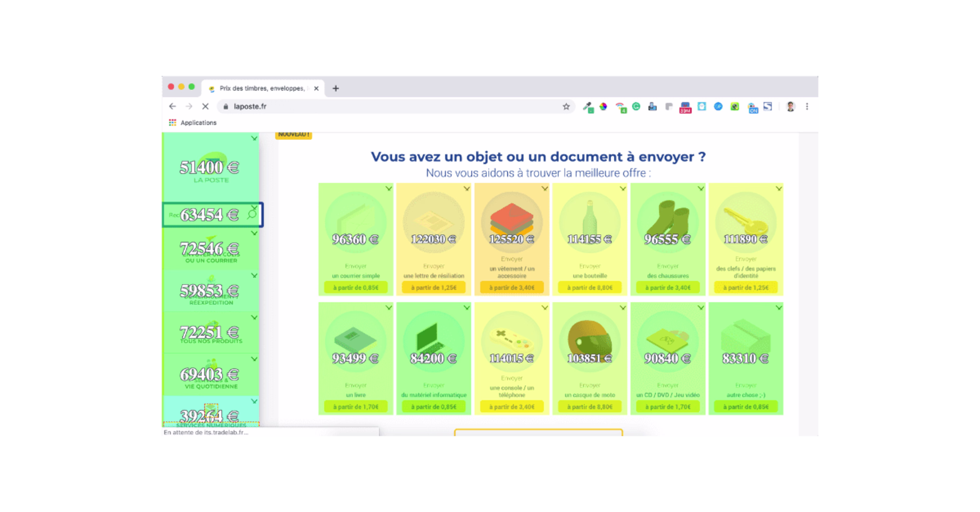Open the extension with red 39M badge
The width and height of the screenshot is (980, 512).
pyautogui.click(x=685, y=107)
